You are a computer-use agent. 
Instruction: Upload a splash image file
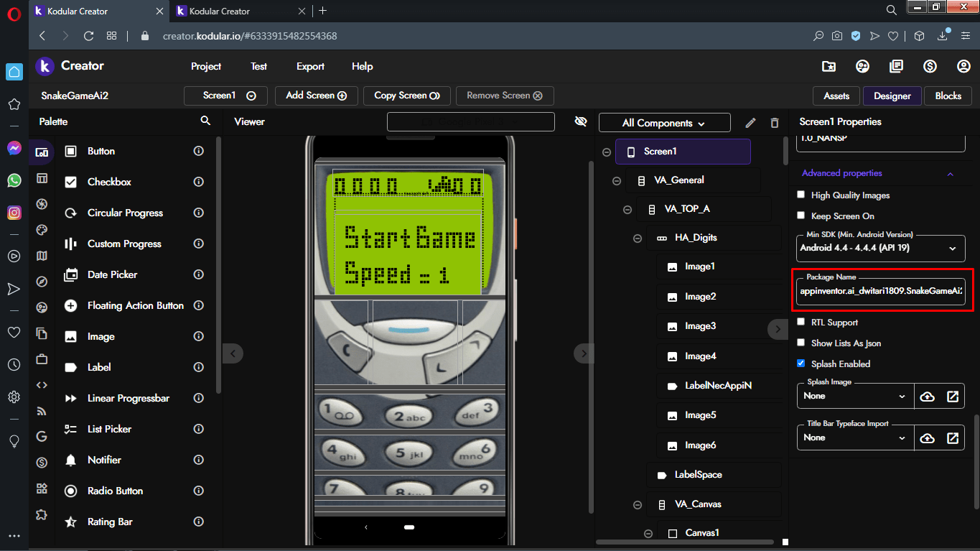coord(928,396)
